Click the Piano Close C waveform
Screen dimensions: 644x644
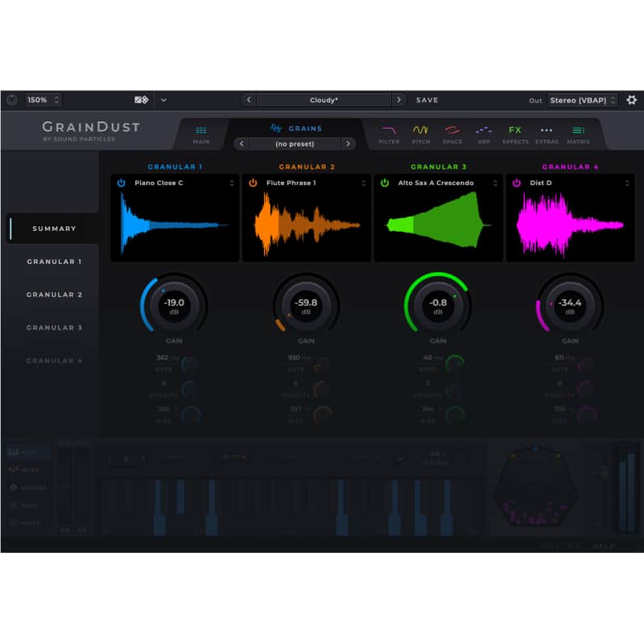pos(175,225)
